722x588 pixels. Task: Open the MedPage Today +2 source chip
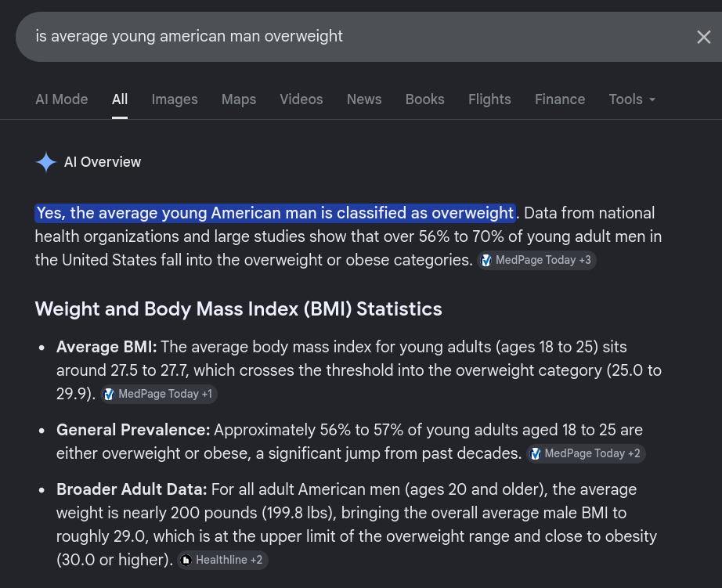click(x=586, y=453)
